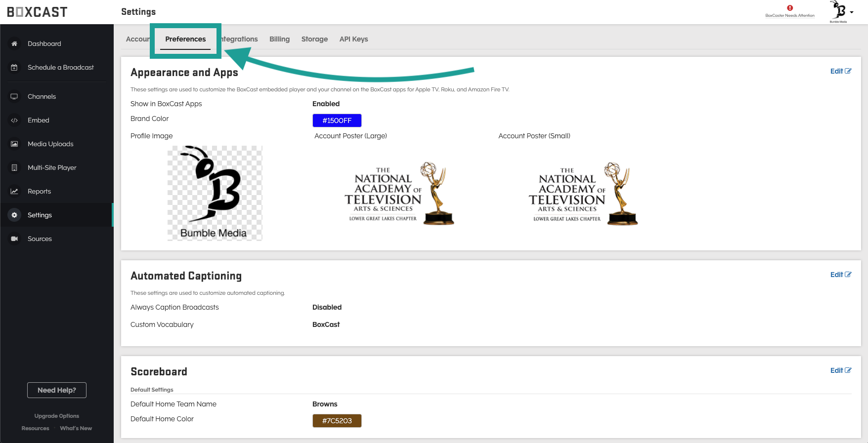Click the #1500FF brand color swatch
868x443 pixels.
tap(337, 121)
